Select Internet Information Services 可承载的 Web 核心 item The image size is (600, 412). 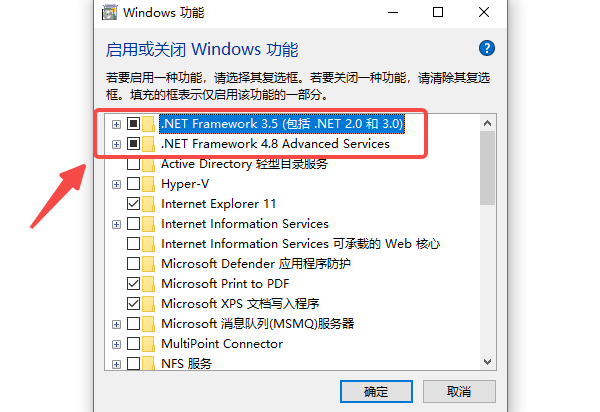[x=300, y=244]
